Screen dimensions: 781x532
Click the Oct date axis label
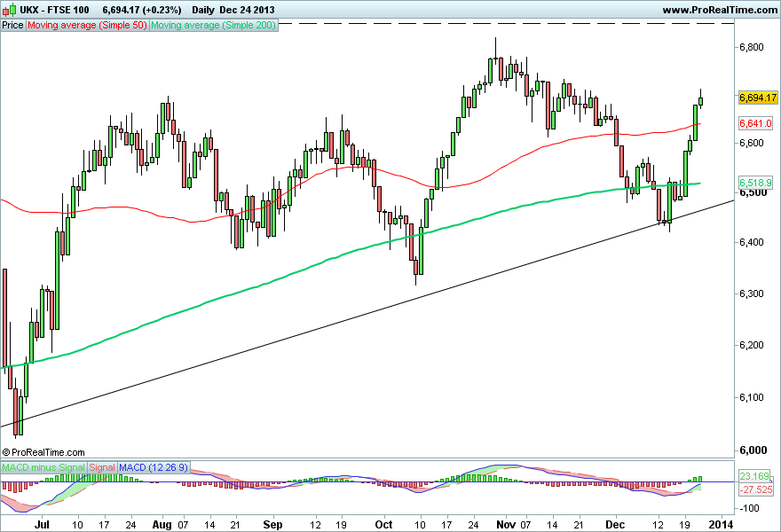(383, 525)
